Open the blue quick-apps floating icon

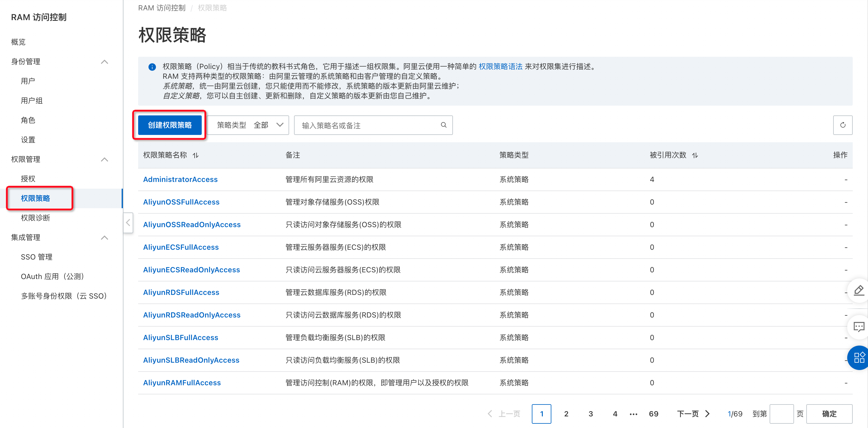pyautogui.click(x=859, y=358)
